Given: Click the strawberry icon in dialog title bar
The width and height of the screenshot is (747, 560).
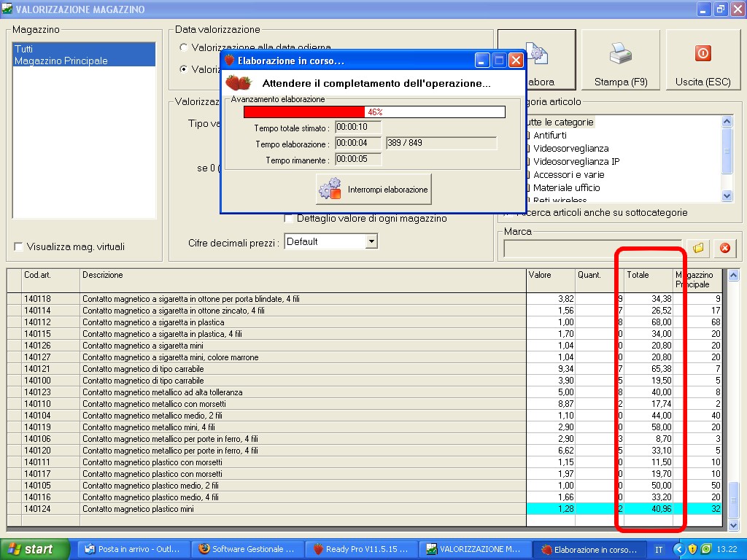Looking at the screenshot, I should (x=230, y=61).
